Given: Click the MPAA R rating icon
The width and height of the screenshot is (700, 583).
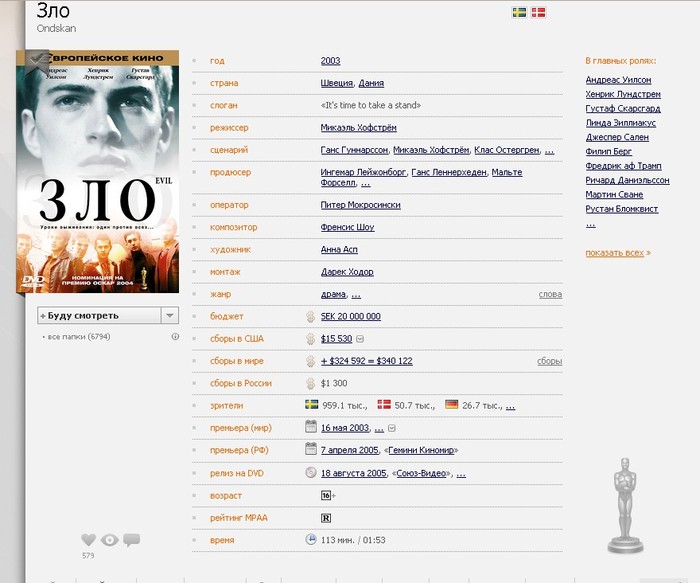Looking at the screenshot, I should pos(326,518).
